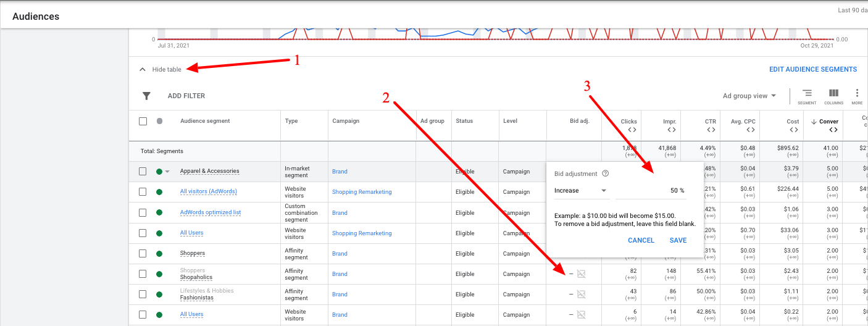Open the All visitors (AdWords) segment link
The height and width of the screenshot is (326, 868).
209,191
